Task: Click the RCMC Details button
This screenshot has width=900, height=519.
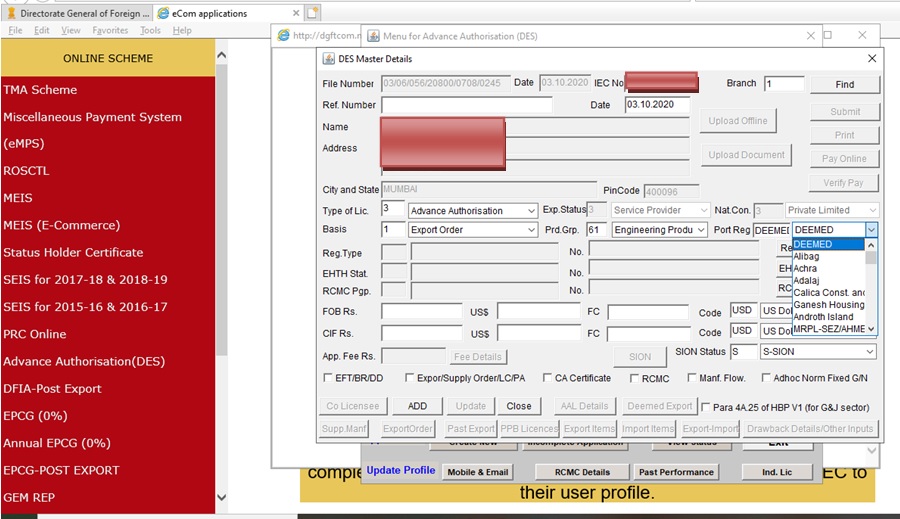Action: click(x=582, y=472)
